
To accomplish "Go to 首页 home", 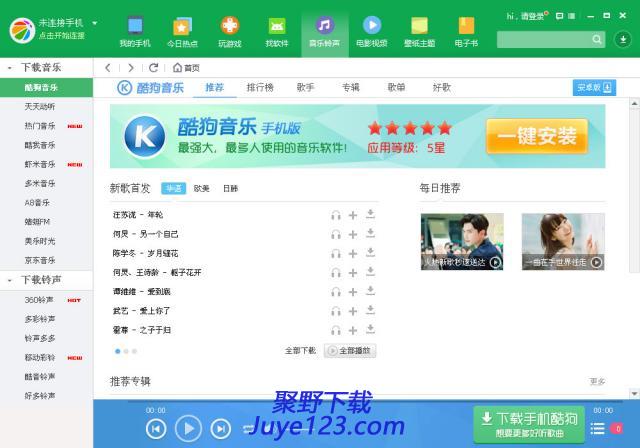I will [186, 68].
